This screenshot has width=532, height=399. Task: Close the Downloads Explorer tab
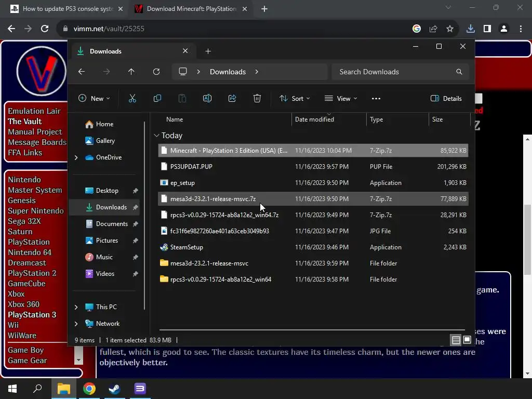tap(185, 51)
